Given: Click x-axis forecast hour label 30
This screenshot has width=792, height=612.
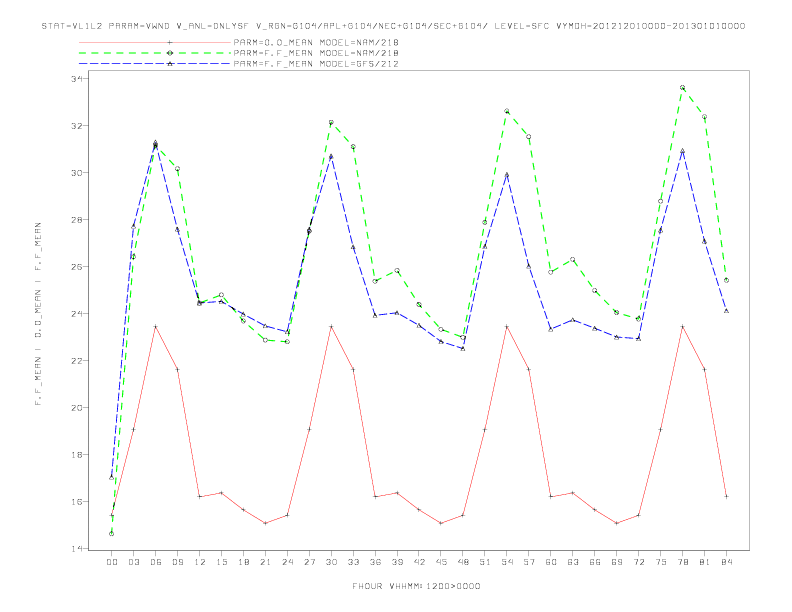Looking at the screenshot, I should (331, 562).
